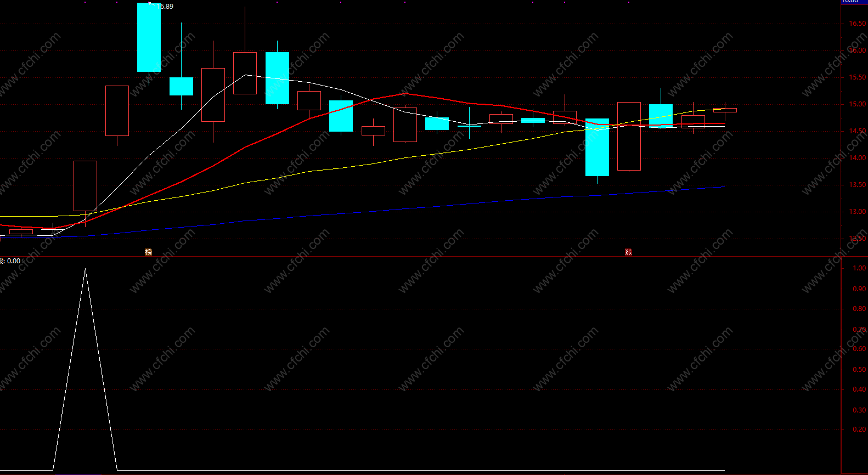
Task: Click the 14.00 price axis label
Action: pos(858,158)
